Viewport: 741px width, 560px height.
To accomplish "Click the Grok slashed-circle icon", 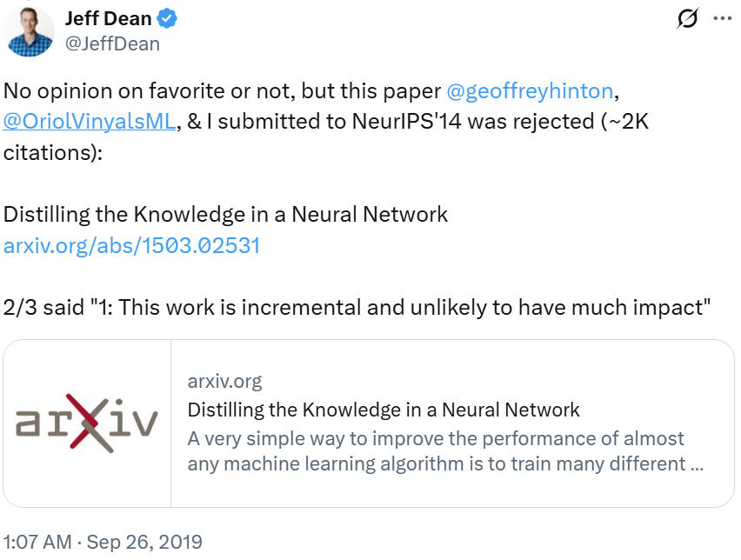I will click(687, 19).
